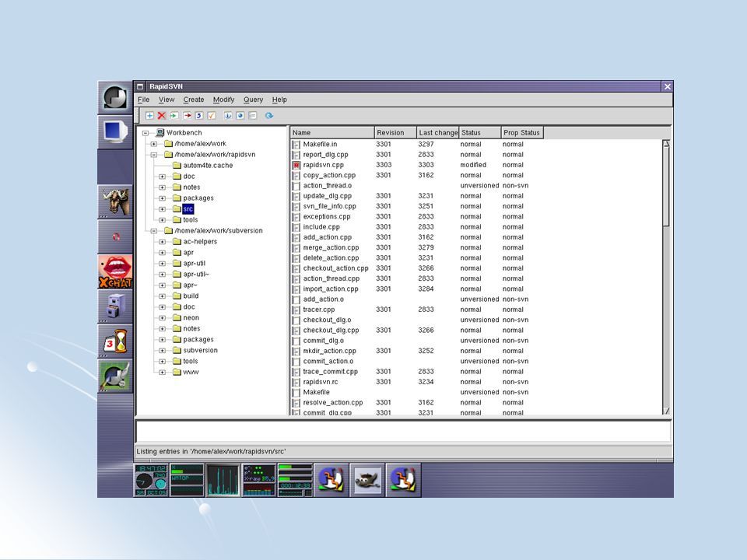Open the View menu
Viewport: 747px width, 560px height.
167,100
